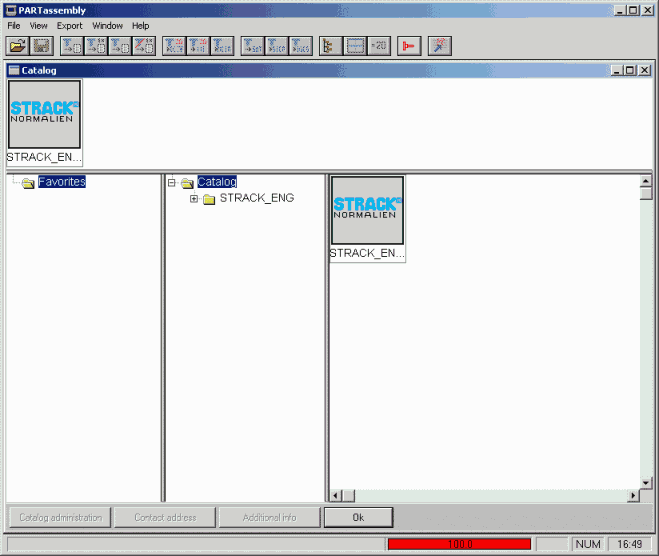Click the 16:49 clock in status bar

coord(630,544)
